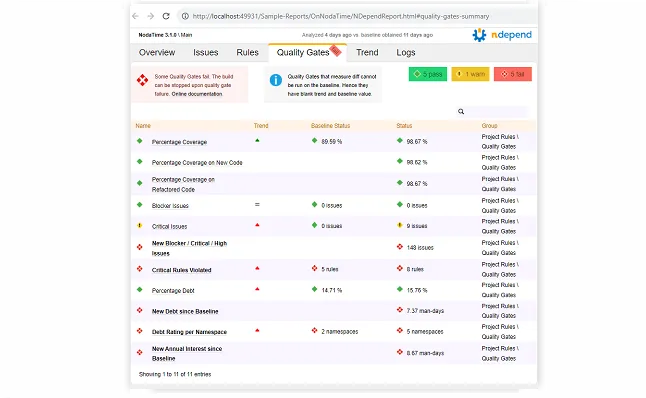The height and width of the screenshot is (398, 646).
Task: Click the NDepend logo
Action: point(502,35)
